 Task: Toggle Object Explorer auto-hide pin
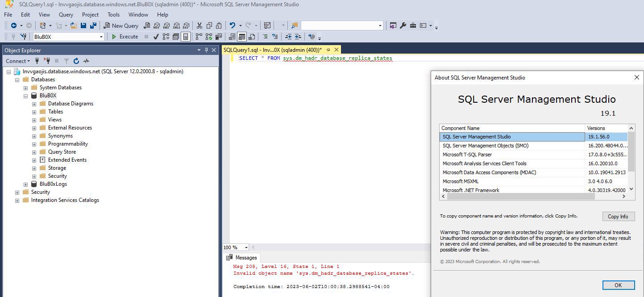(x=206, y=50)
